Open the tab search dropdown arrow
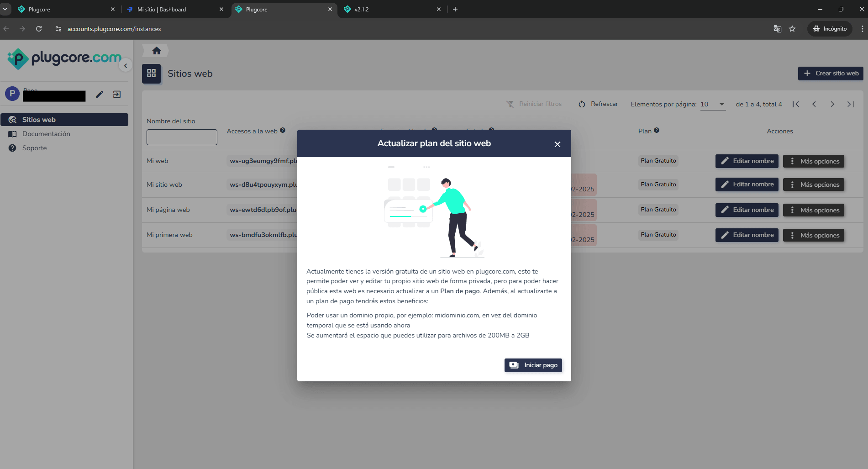The image size is (868, 469). [5, 9]
